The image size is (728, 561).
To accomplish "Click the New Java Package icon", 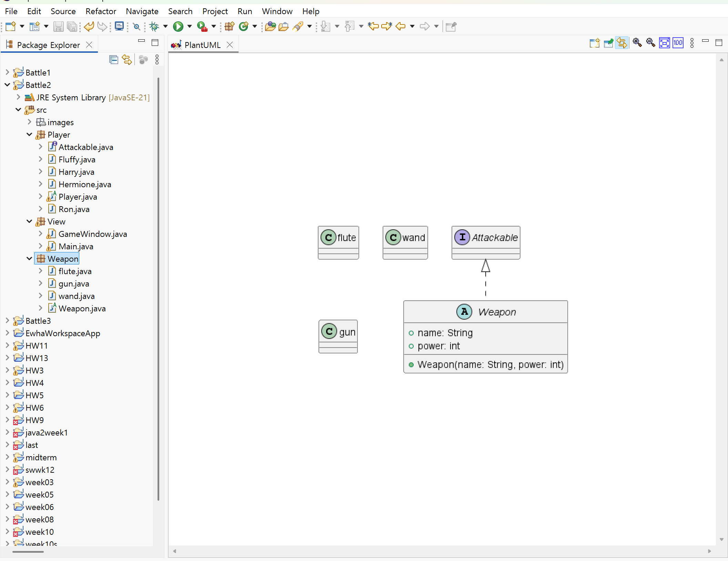I will click(x=229, y=27).
